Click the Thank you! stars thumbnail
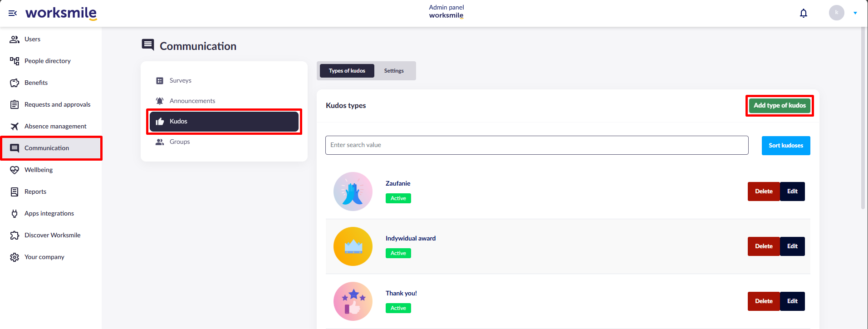The width and height of the screenshot is (868, 329). [x=353, y=301]
